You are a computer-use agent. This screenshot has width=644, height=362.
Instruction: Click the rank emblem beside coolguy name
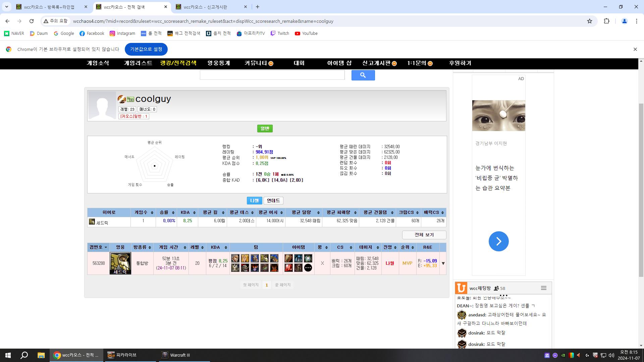pos(121,99)
